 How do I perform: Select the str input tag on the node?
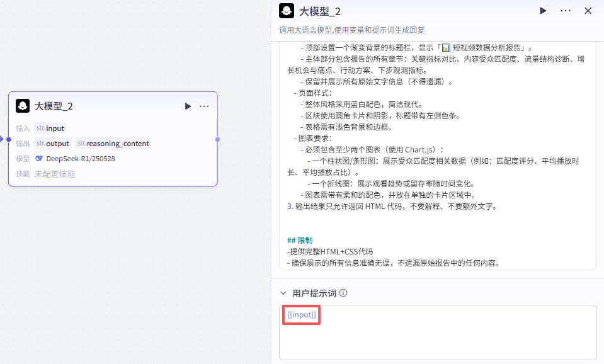pyautogui.click(x=50, y=128)
